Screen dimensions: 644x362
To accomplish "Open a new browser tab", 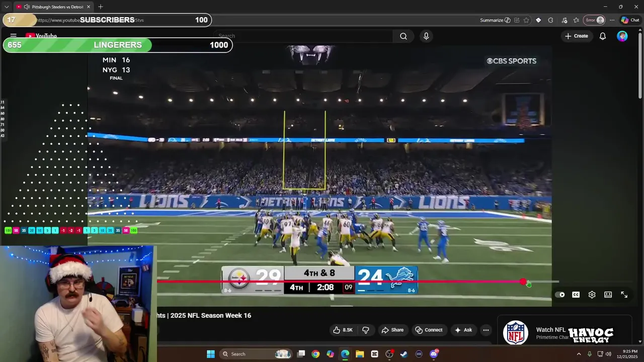I will coord(101,7).
